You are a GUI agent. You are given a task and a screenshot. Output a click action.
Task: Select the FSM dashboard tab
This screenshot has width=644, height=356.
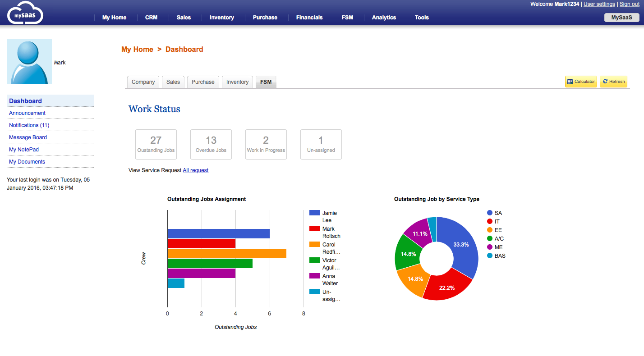click(266, 82)
